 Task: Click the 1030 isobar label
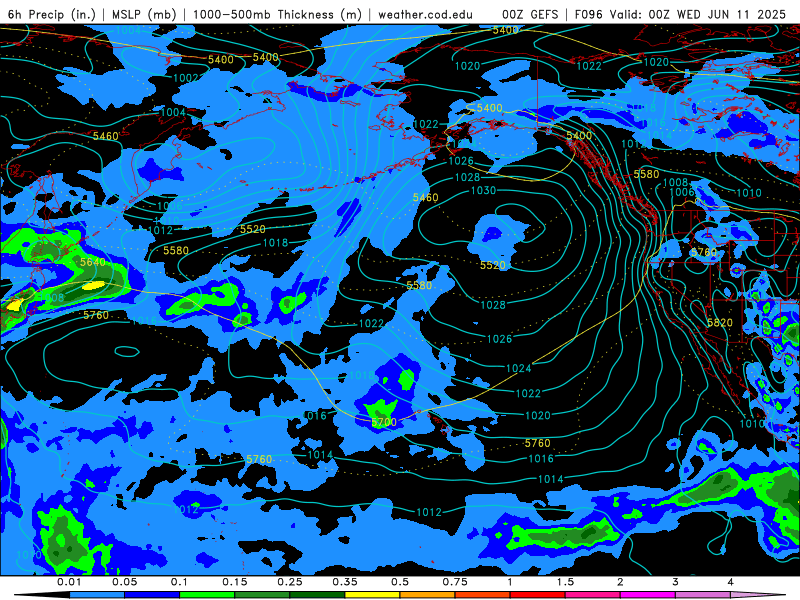pyautogui.click(x=483, y=190)
